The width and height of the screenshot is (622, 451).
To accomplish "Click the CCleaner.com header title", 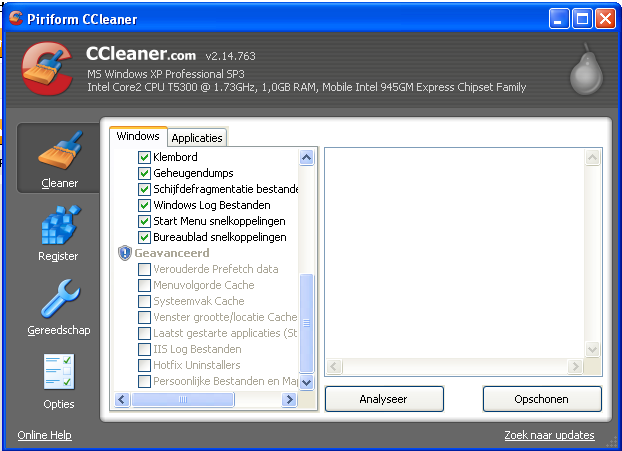I will (141, 54).
